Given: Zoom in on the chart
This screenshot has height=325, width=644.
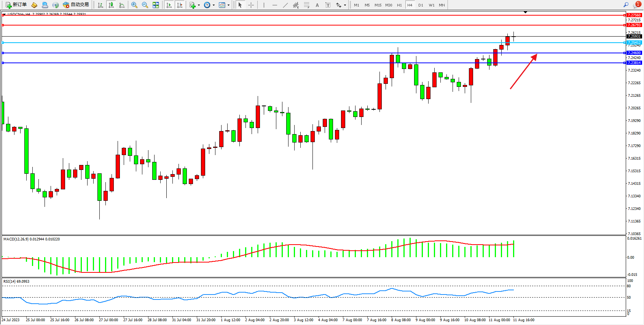Looking at the screenshot, I should (134, 5).
